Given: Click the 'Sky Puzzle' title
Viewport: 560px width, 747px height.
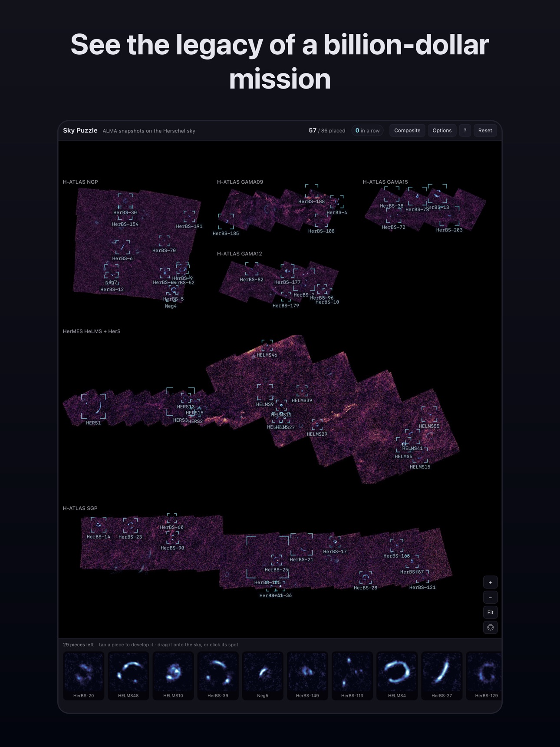Looking at the screenshot, I should pyautogui.click(x=80, y=130).
